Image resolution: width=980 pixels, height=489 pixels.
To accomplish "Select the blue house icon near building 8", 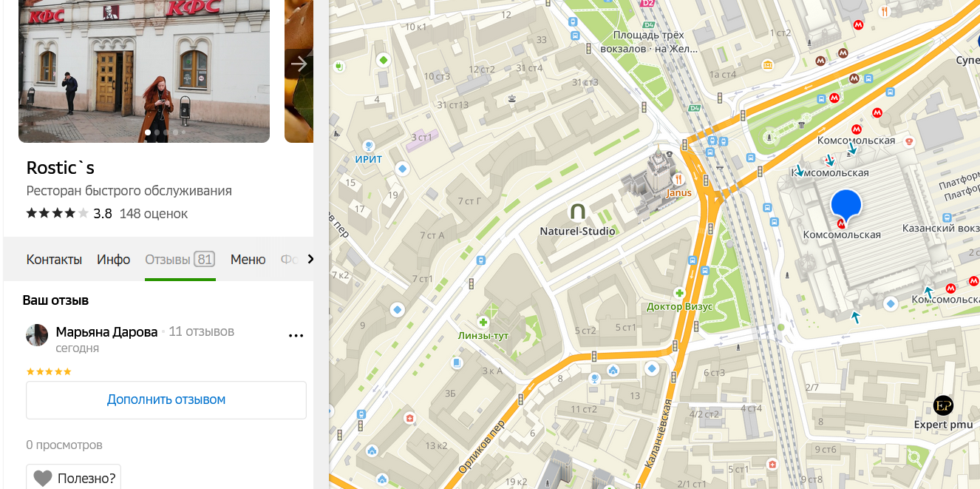I will pos(613,370).
